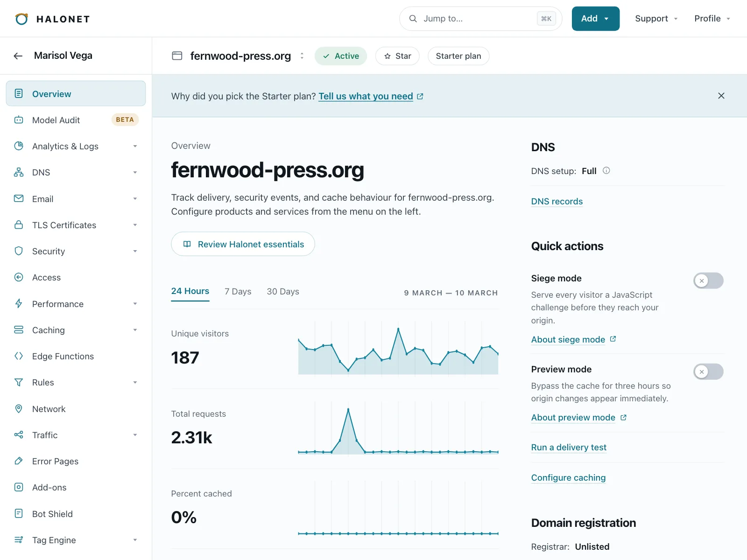The width and height of the screenshot is (747, 560).
Task: Click the DNS network tree icon
Action: coord(19,172)
